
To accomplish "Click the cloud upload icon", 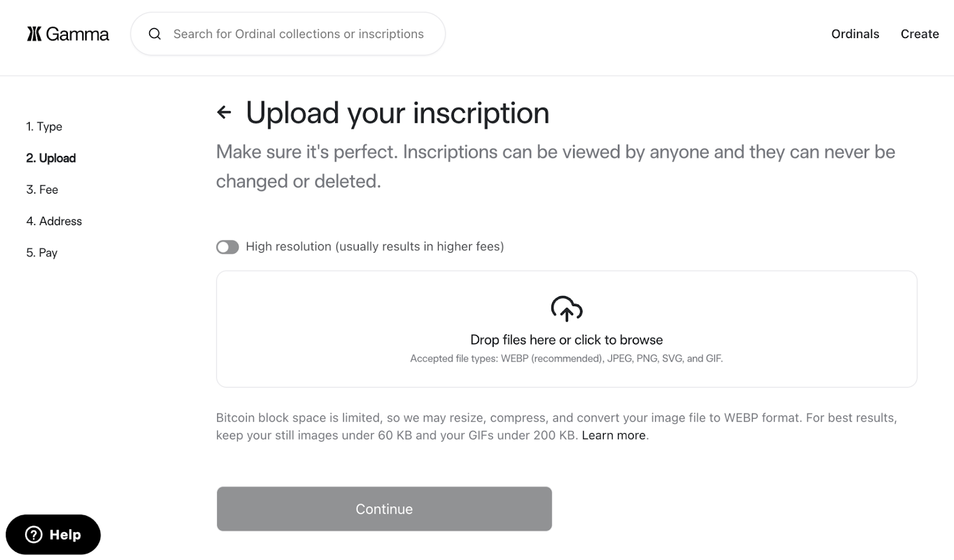I will tap(566, 309).
